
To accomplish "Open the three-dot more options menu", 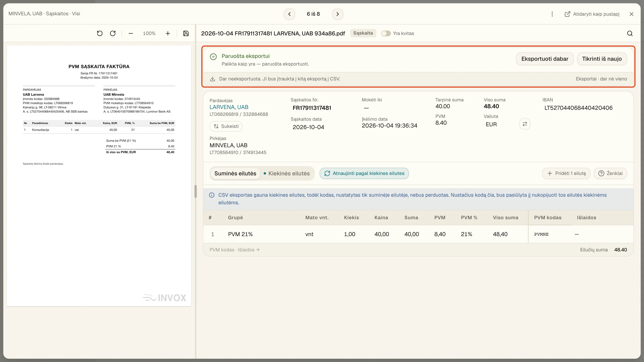I will [552, 14].
